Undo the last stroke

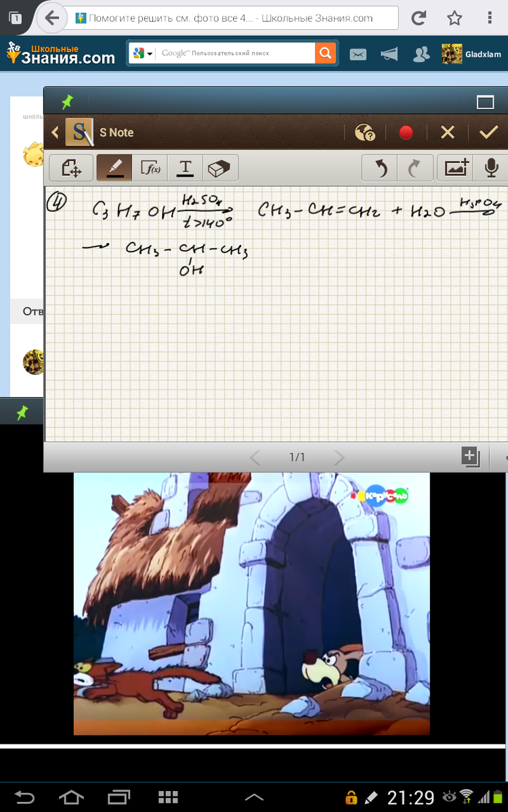point(381,168)
